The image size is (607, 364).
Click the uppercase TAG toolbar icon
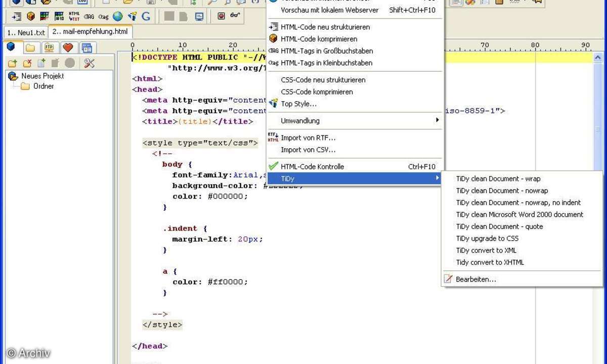tap(89, 16)
